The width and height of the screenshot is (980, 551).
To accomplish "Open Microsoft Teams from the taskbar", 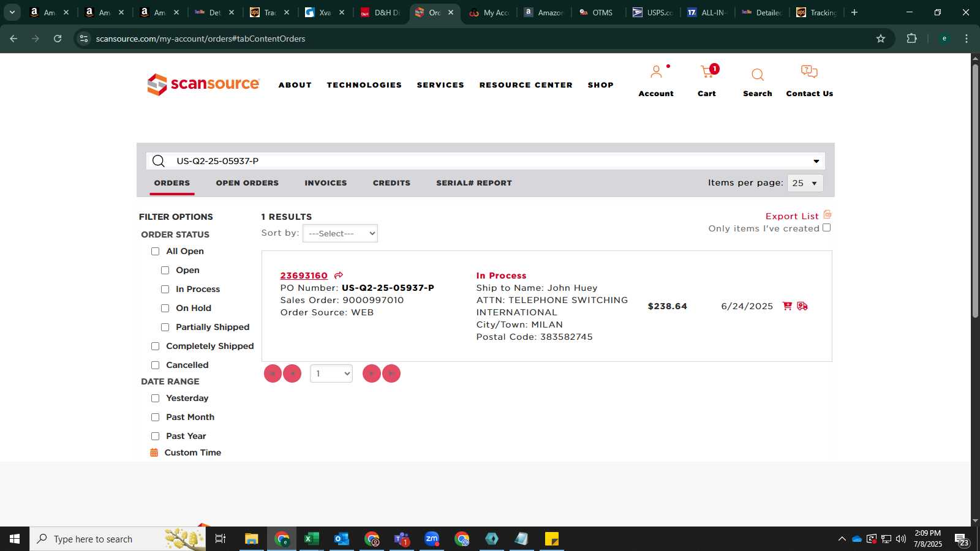I will click(402, 539).
